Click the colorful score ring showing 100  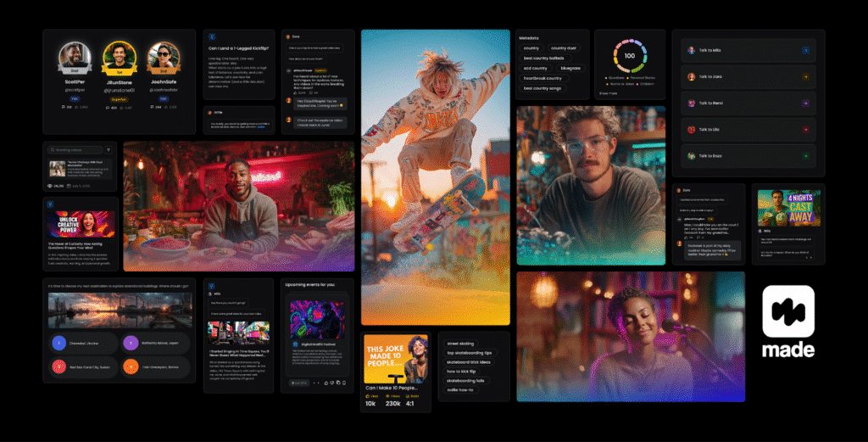[x=629, y=56]
